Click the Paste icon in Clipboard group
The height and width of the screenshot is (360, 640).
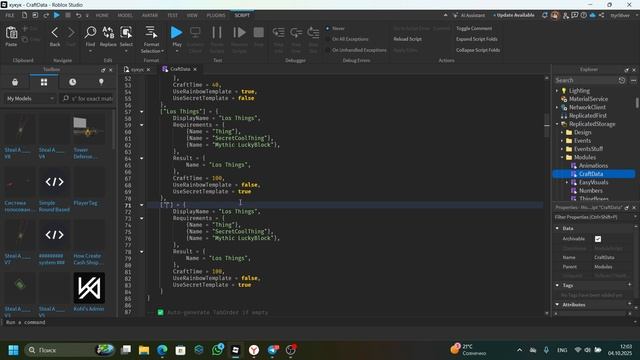(x=11, y=33)
